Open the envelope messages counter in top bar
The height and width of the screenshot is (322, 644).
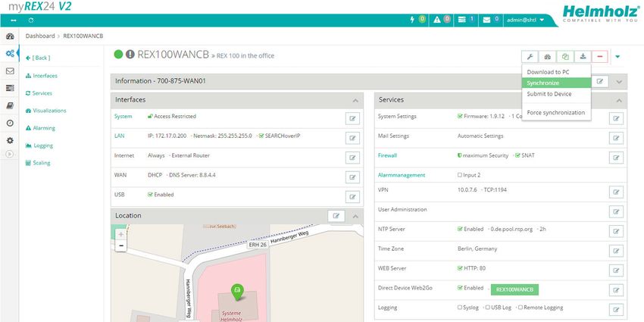coord(491,19)
